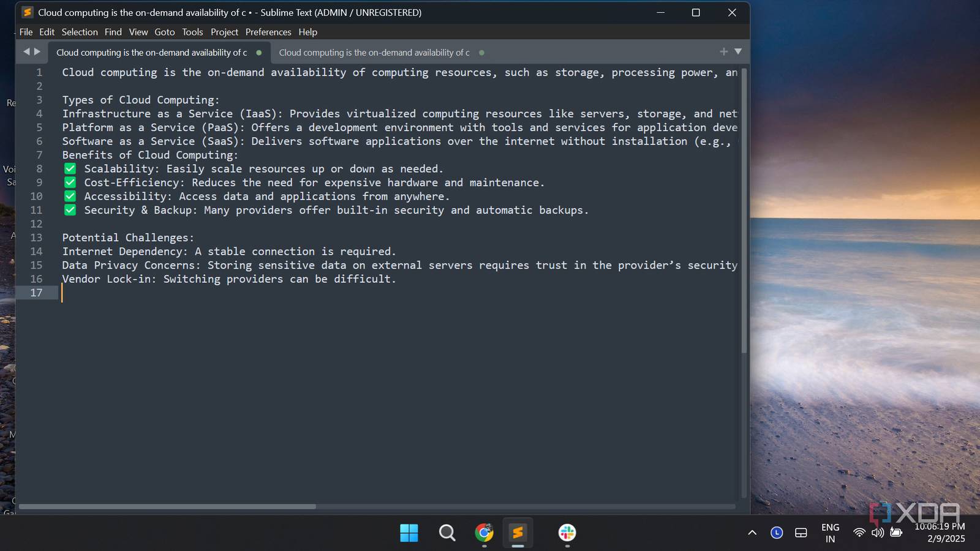Click the speaker volume icon
Screen dimensions: 980x551
pyautogui.click(x=877, y=533)
